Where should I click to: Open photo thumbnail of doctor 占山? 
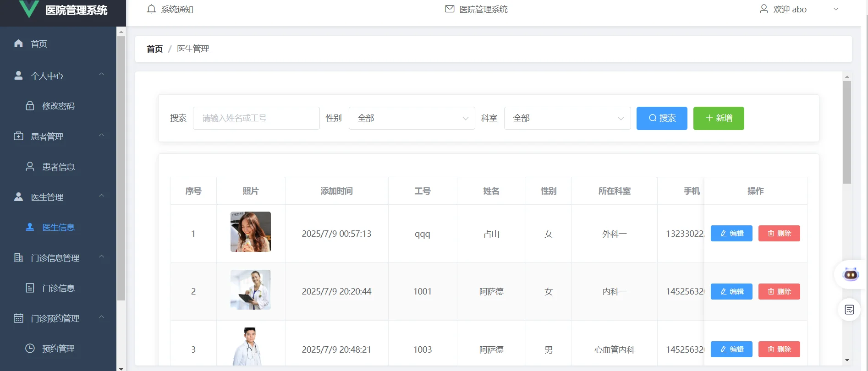tap(251, 232)
